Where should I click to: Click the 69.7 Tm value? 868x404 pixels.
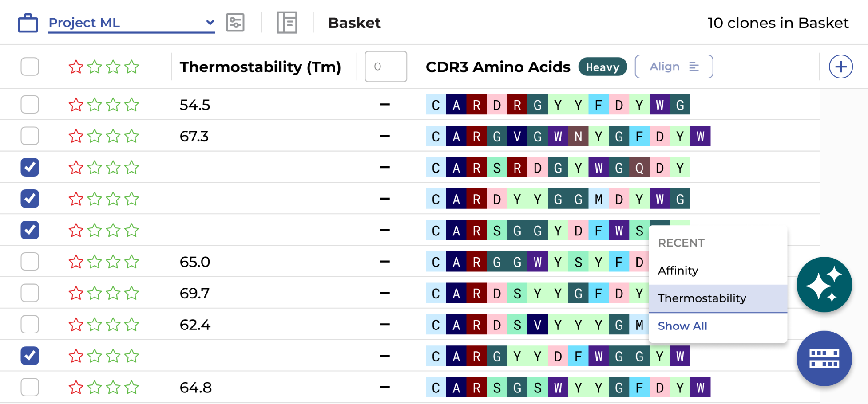(x=194, y=293)
